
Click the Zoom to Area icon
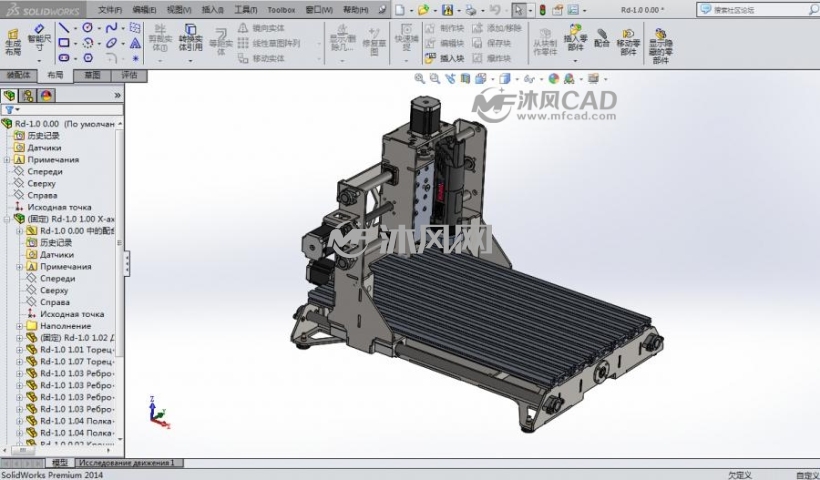pos(435,78)
